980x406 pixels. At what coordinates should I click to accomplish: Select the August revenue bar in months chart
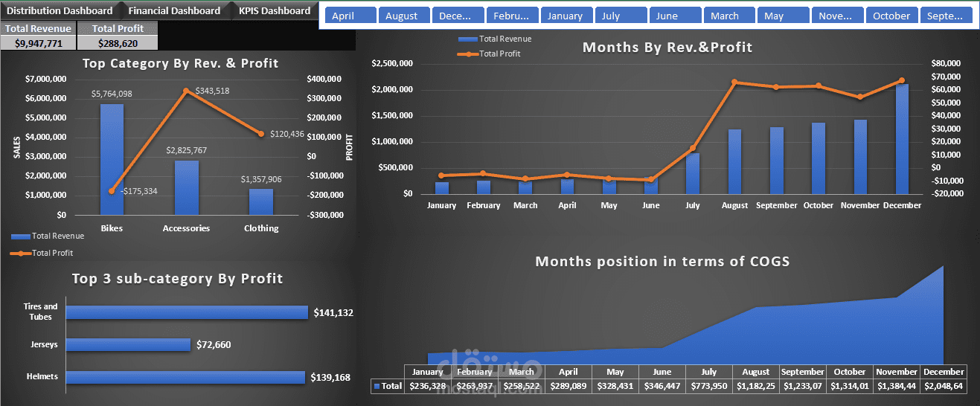[735, 161]
